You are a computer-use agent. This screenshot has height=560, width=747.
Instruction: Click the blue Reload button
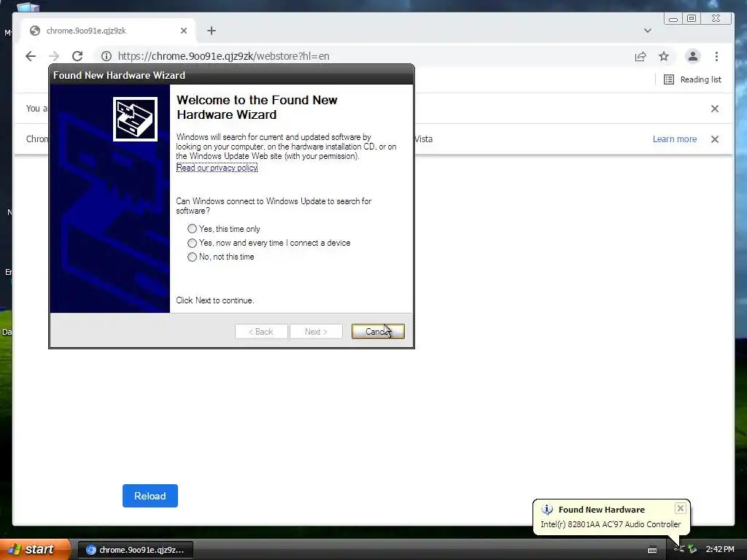click(x=150, y=496)
